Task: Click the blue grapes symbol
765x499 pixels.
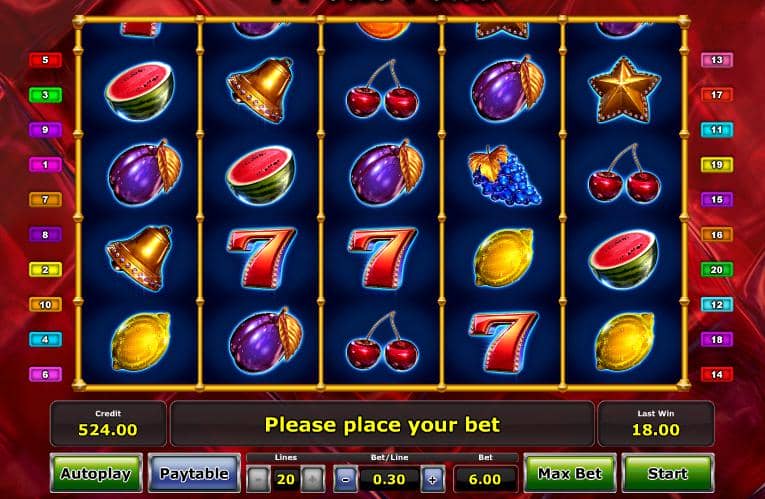Action: point(504,176)
